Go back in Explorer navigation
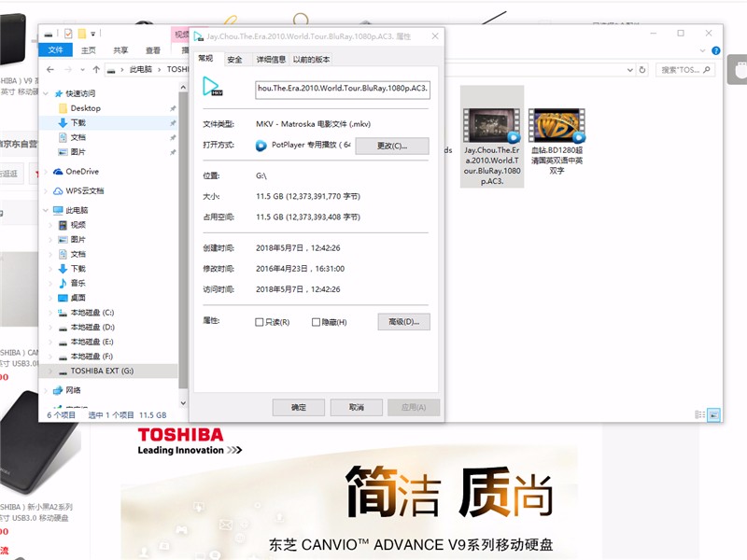 point(50,69)
